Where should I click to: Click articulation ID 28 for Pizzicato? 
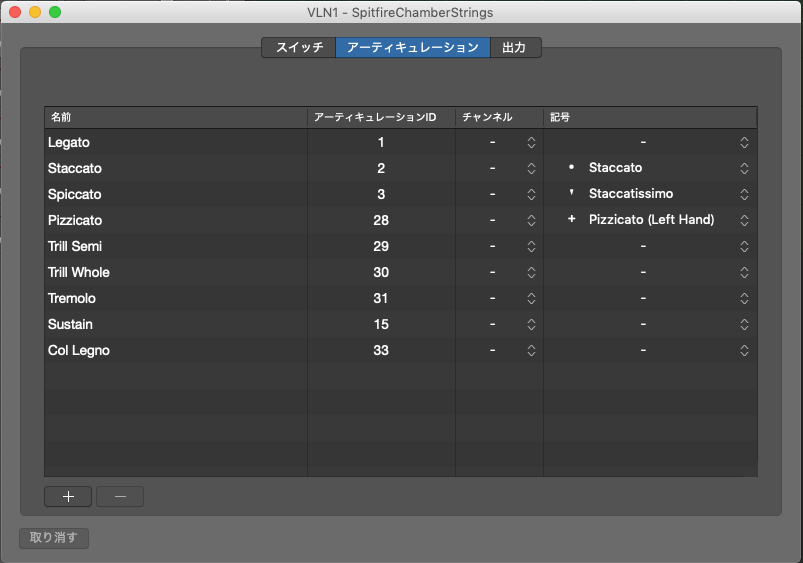[381, 220]
